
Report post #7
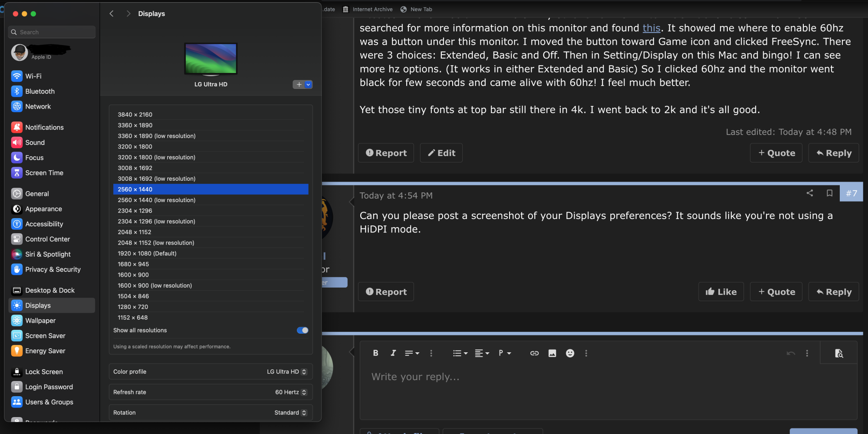point(386,292)
